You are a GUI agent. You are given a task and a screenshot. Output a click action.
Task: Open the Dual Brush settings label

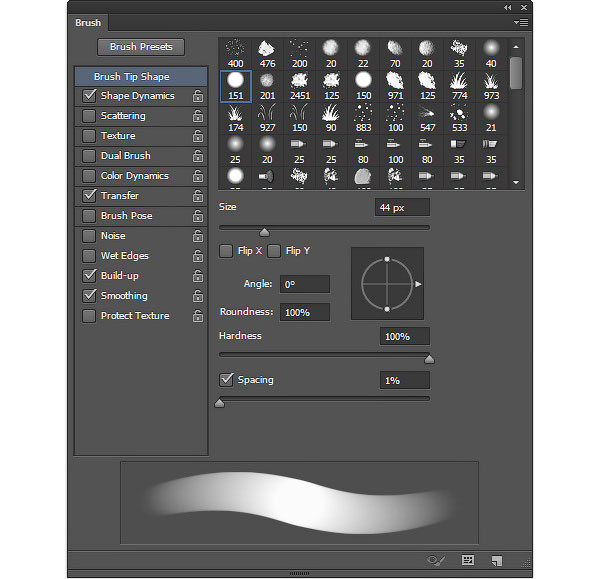click(126, 156)
